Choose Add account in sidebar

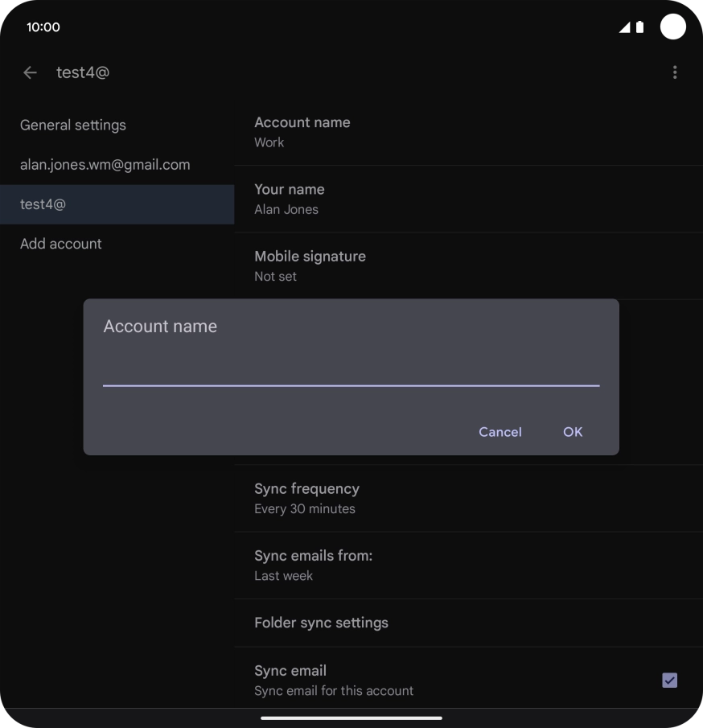click(61, 244)
